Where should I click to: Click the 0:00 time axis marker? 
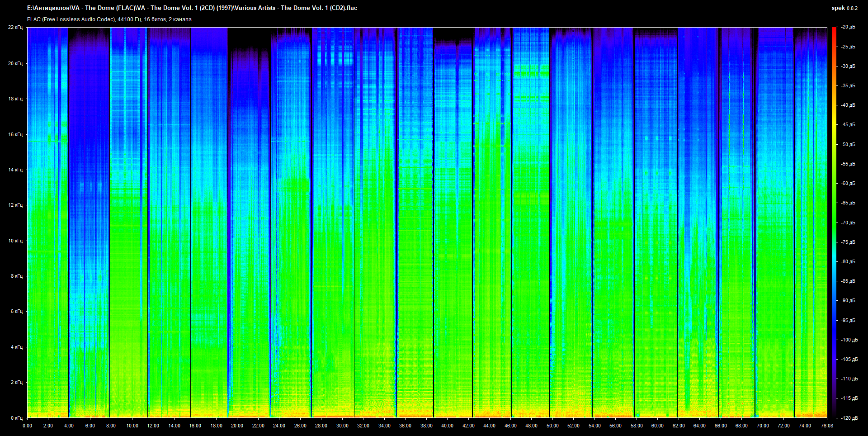click(27, 426)
